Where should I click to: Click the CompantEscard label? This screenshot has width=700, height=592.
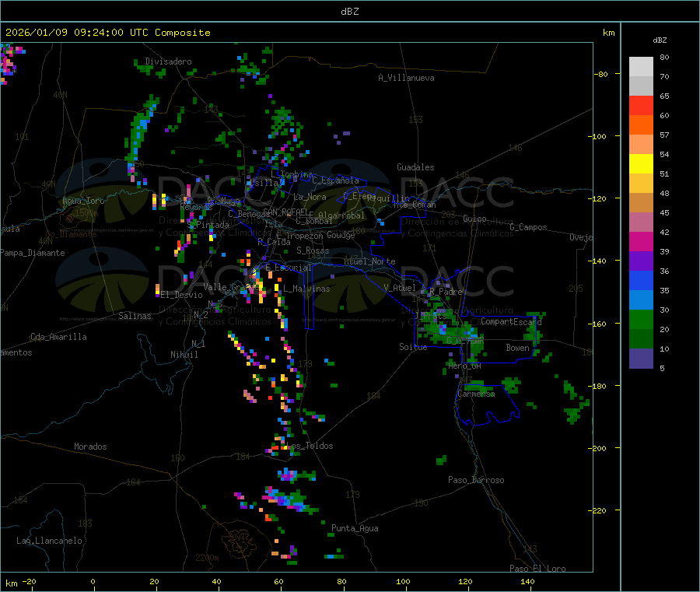coord(511,321)
